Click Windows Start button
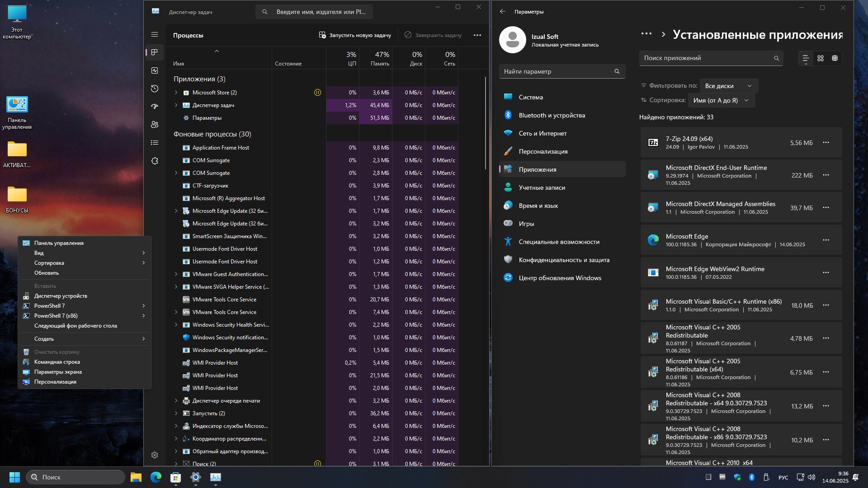This screenshot has width=868, height=488. point(14,477)
